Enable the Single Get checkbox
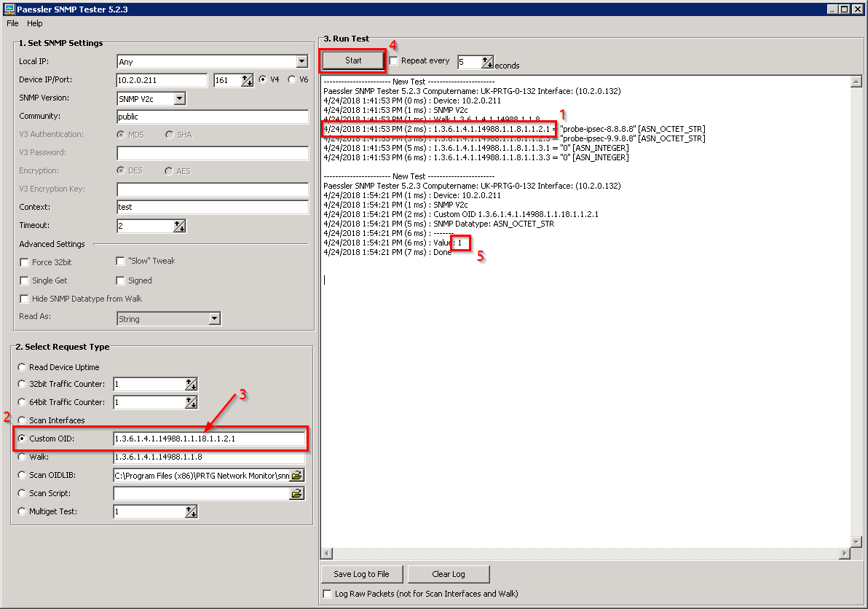 click(24, 280)
